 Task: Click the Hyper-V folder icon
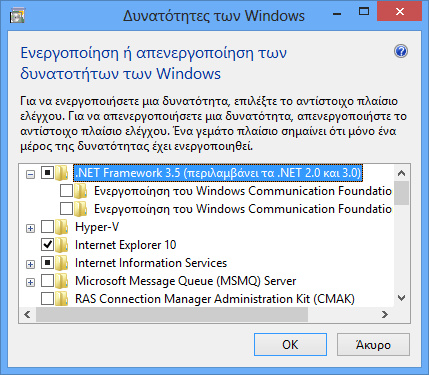click(x=62, y=227)
